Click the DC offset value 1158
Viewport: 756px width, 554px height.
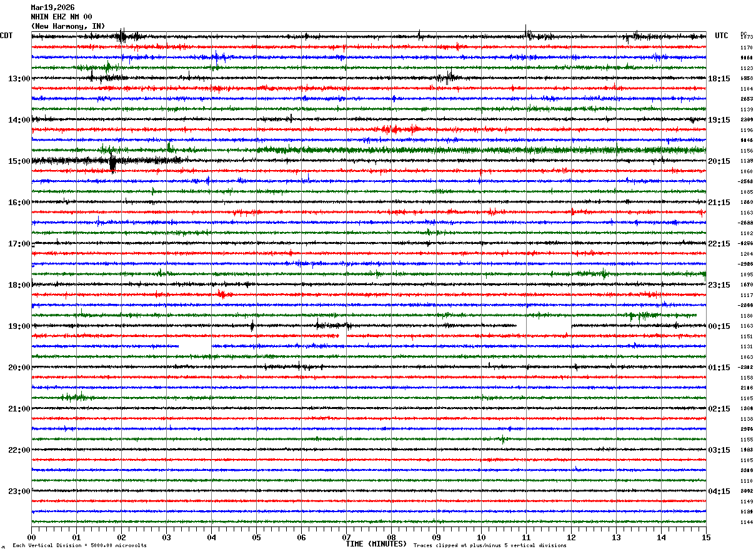[x=747, y=378]
